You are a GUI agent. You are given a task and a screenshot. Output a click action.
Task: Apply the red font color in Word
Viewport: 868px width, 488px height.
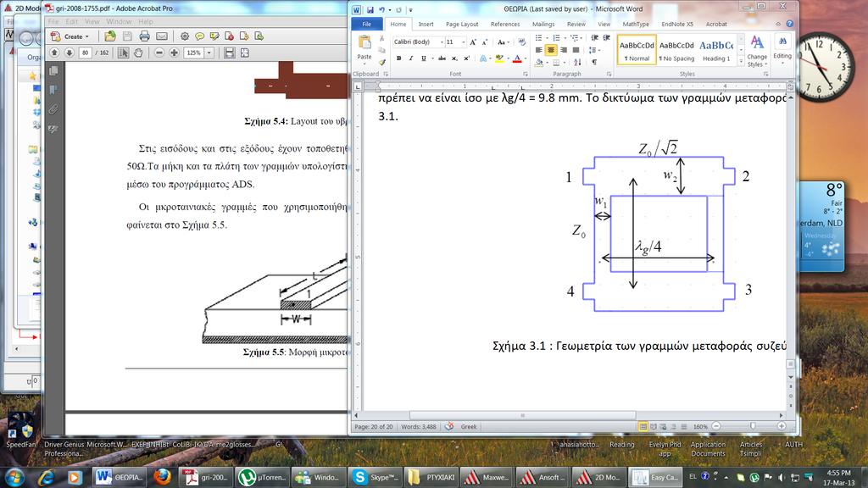pos(517,58)
